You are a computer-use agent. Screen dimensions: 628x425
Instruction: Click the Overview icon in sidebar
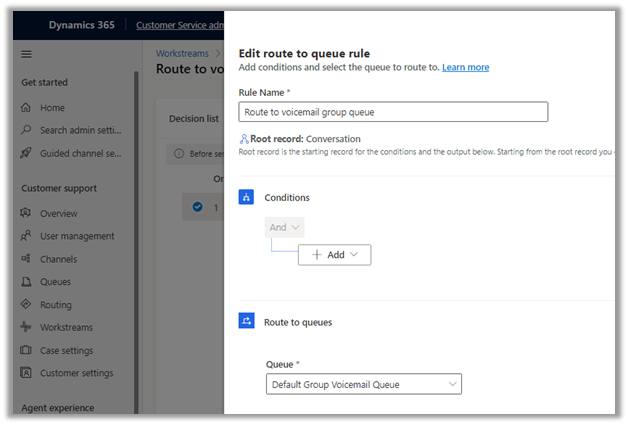pyautogui.click(x=27, y=214)
